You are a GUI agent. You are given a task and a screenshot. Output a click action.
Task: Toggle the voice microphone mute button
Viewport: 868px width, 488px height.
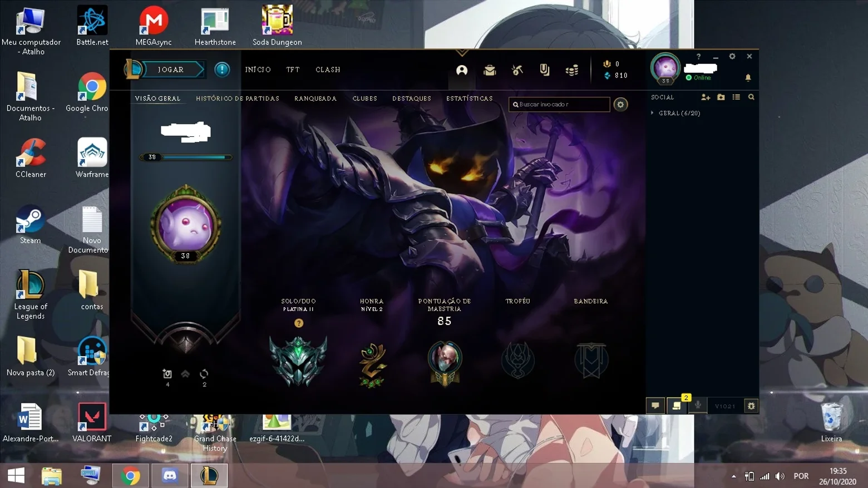(698, 406)
